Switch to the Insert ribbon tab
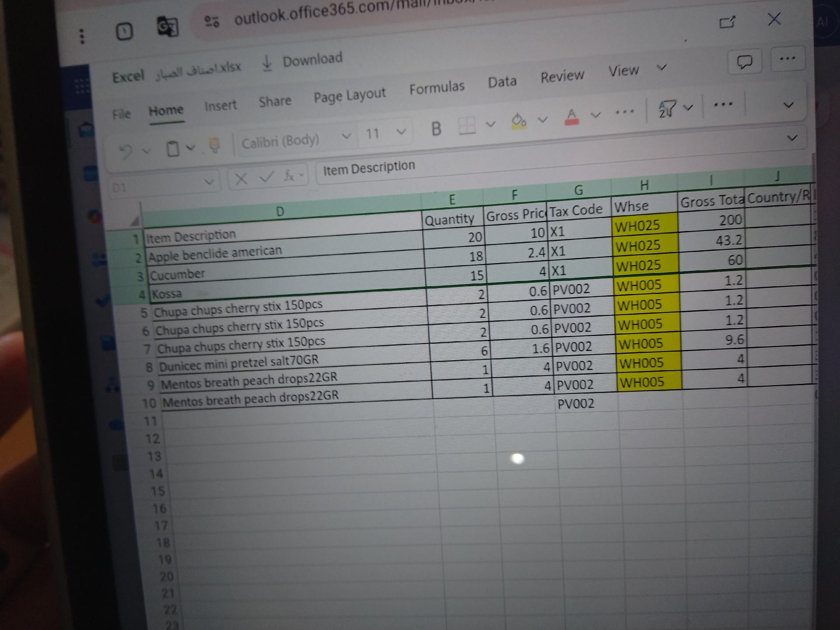This screenshot has width=840, height=630. tap(220, 105)
